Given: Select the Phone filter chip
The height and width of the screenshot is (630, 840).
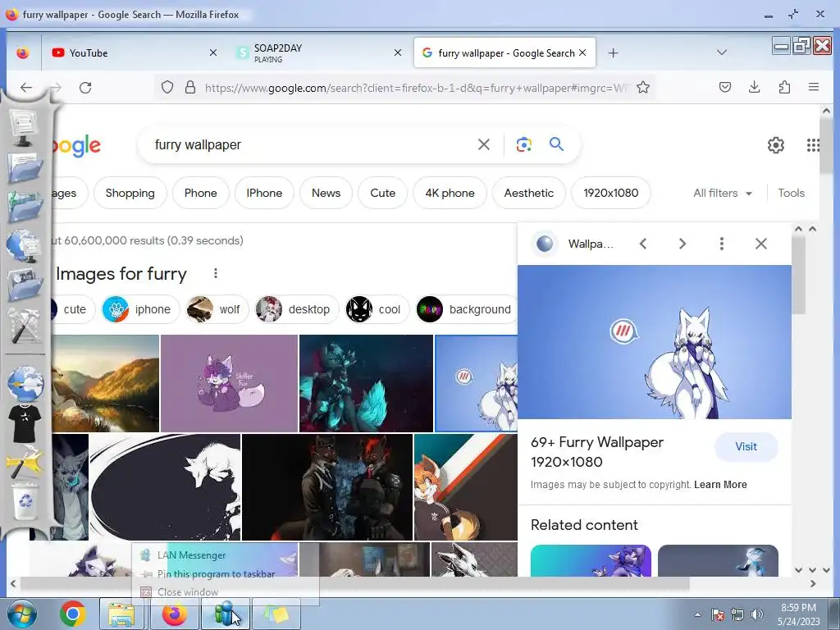Looking at the screenshot, I should point(201,193).
